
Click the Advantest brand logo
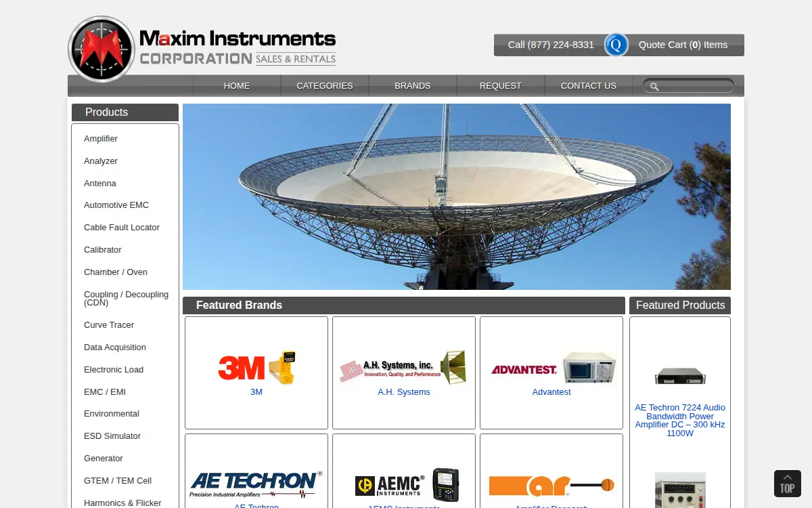tap(551, 368)
